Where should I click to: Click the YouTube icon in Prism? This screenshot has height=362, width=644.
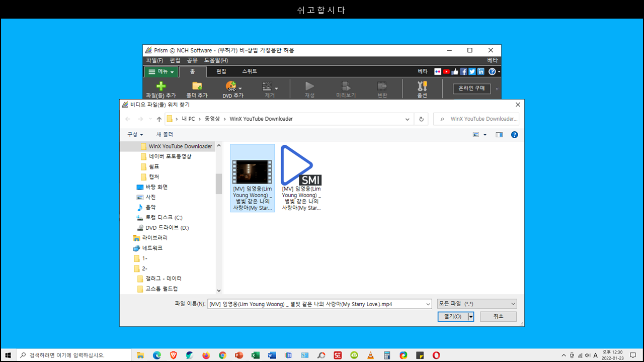(446, 72)
